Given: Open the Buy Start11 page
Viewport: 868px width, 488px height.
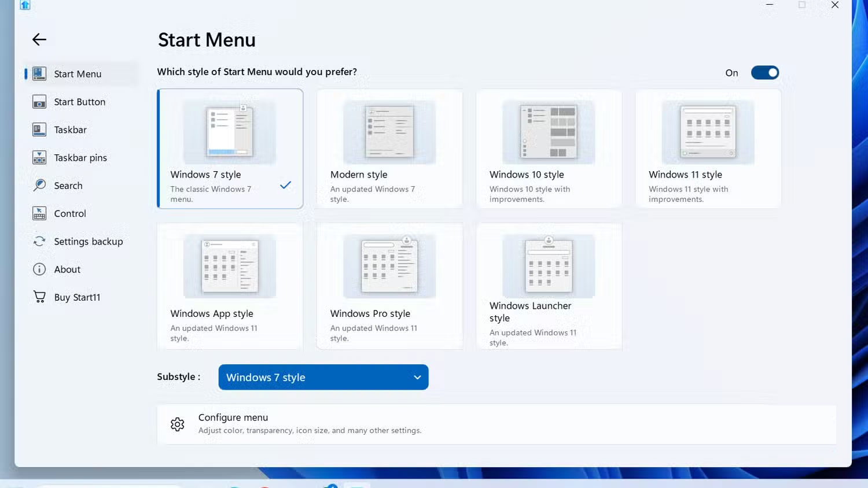Looking at the screenshot, I should click(77, 297).
